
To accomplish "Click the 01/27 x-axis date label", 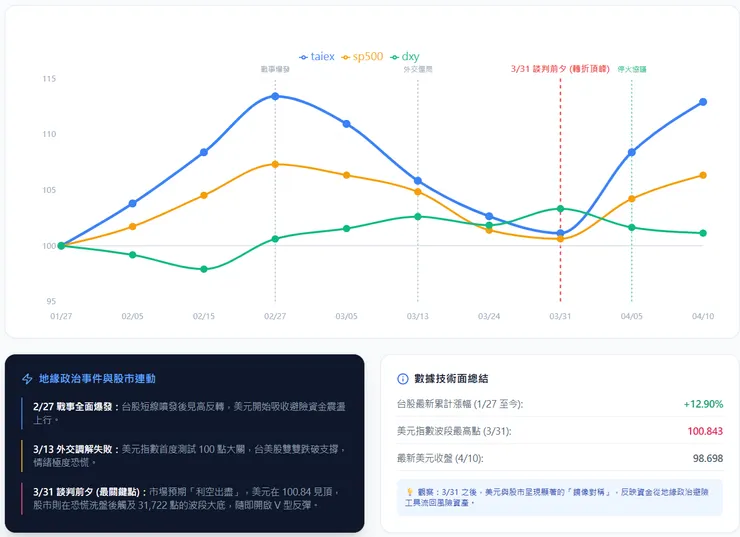I will pyautogui.click(x=61, y=316).
